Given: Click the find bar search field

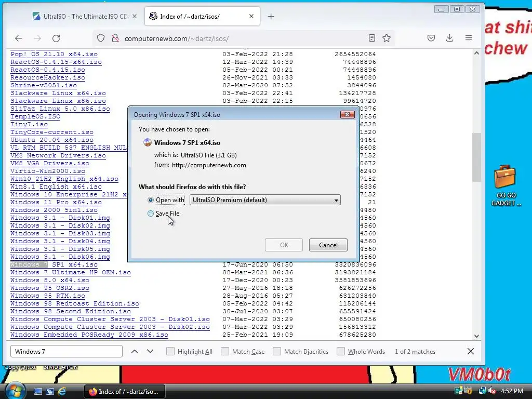Looking at the screenshot, I should click(x=66, y=352).
